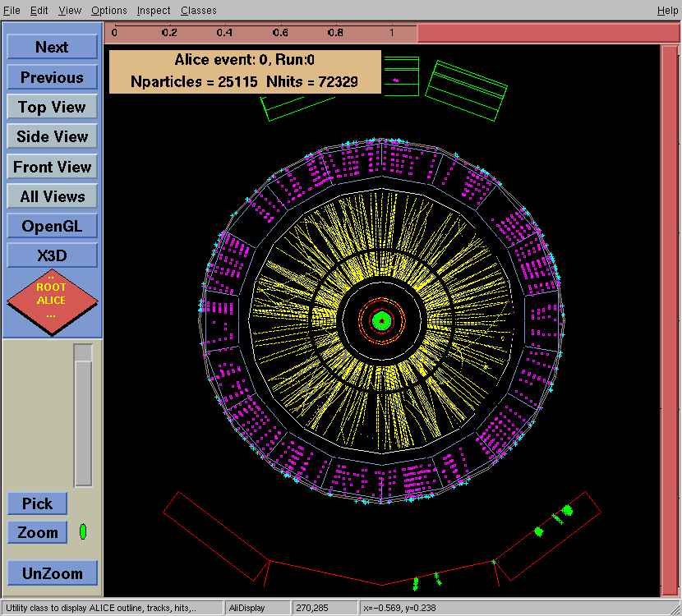This screenshot has height=616, width=682.
Task: Show All Views of the detector
Action: coord(52,197)
